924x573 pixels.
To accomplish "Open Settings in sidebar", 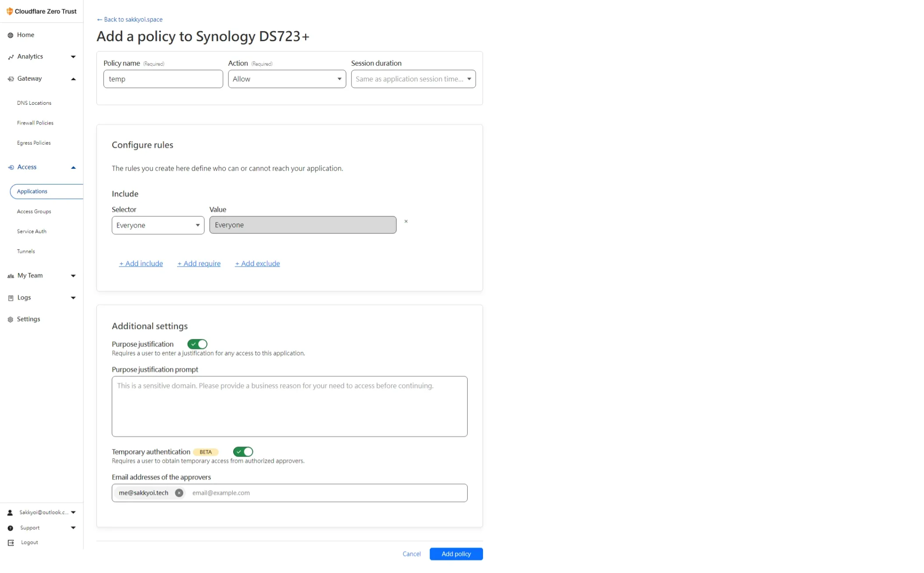I will [x=28, y=319].
